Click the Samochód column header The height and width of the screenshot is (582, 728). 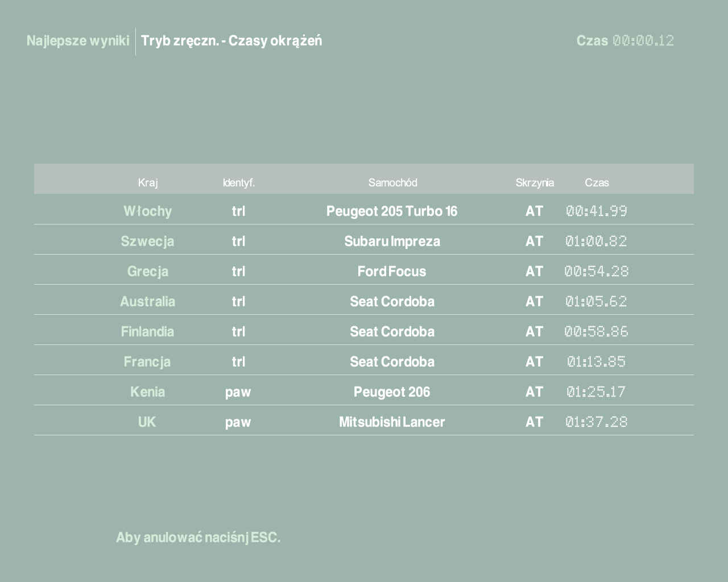(392, 182)
